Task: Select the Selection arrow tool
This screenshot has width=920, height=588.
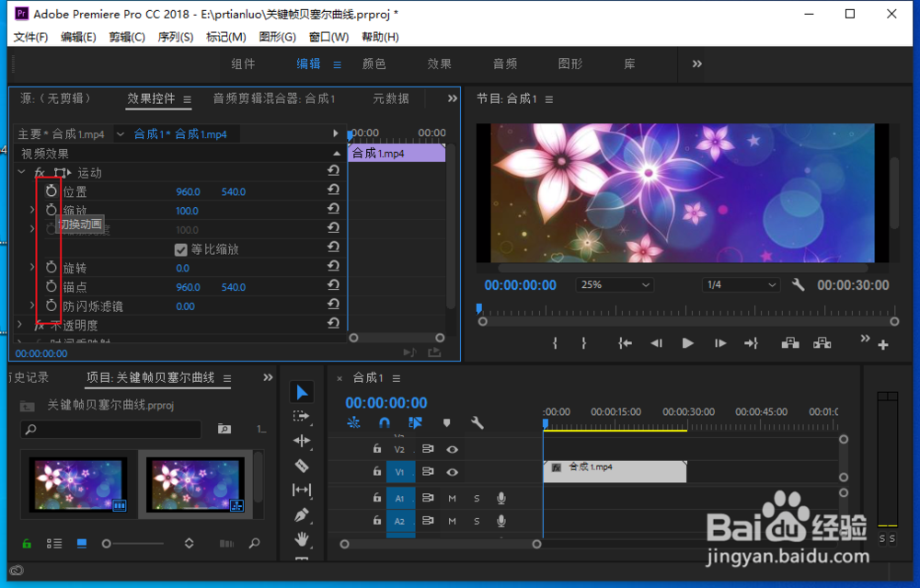Action: pyautogui.click(x=302, y=392)
